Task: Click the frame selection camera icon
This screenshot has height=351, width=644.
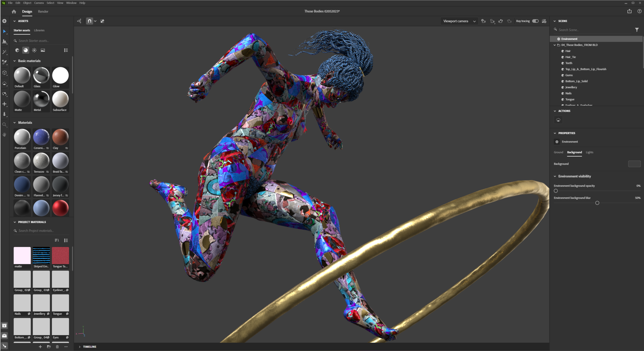Action: coord(492,21)
